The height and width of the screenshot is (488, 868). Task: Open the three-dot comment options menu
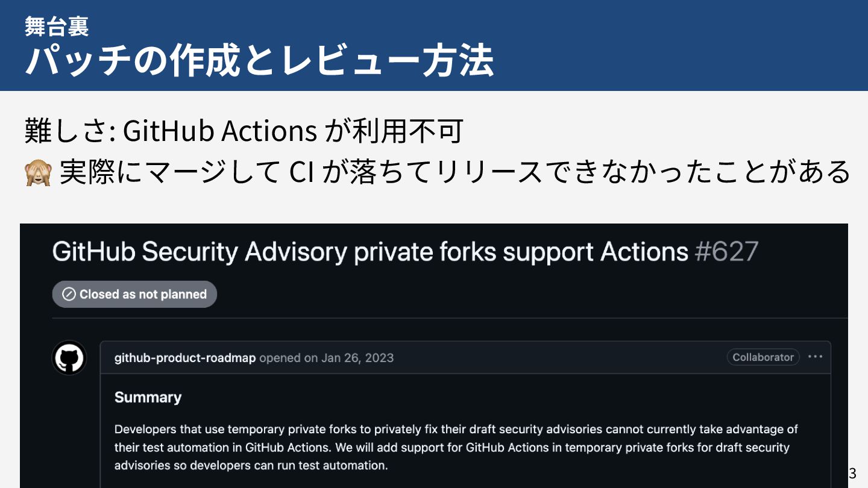[x=815, y=357]
